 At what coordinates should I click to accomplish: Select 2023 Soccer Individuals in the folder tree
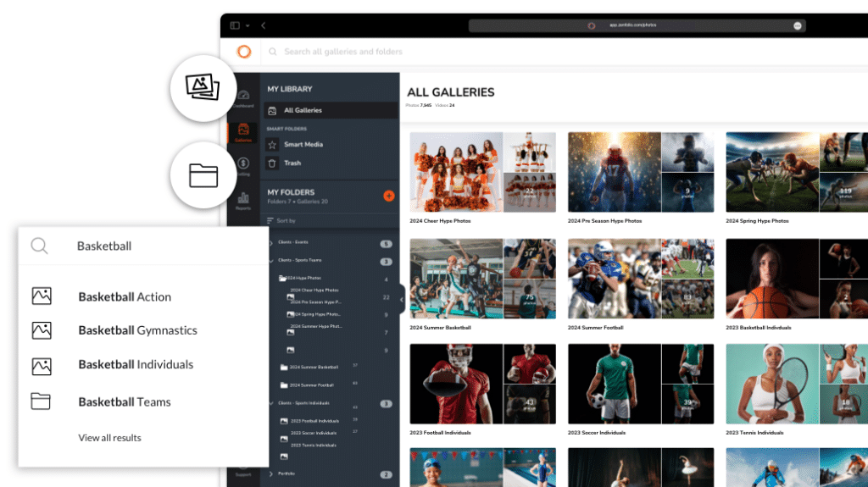click(x=314, y=433)
